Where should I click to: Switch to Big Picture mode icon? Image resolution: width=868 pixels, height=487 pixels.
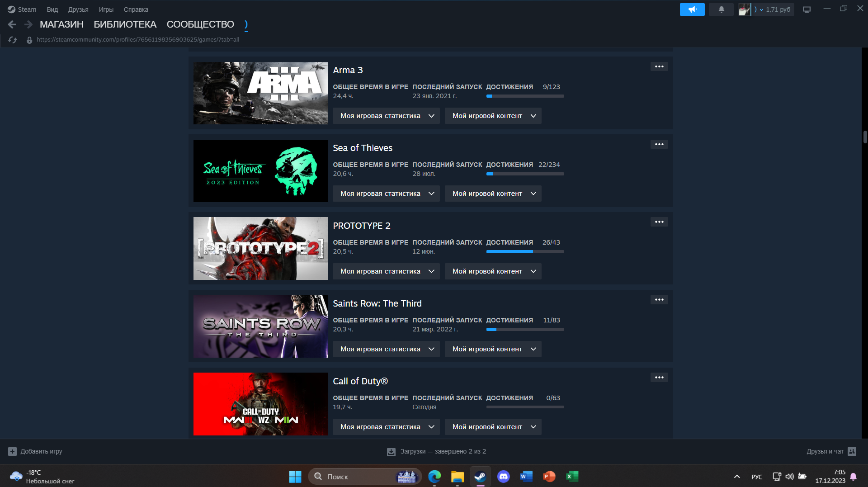coord(807,9)
